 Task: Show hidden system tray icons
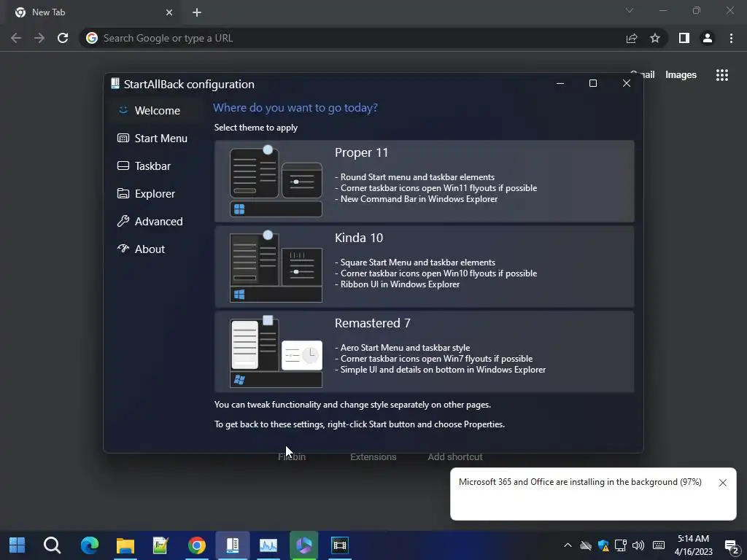tap(568, 545)
